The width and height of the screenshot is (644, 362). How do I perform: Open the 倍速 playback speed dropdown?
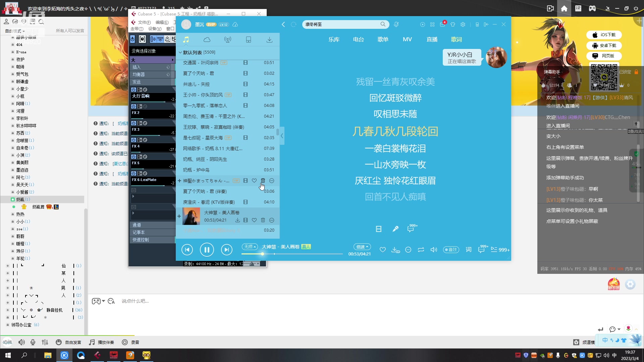pyautogui.click(x=362, y=247)
